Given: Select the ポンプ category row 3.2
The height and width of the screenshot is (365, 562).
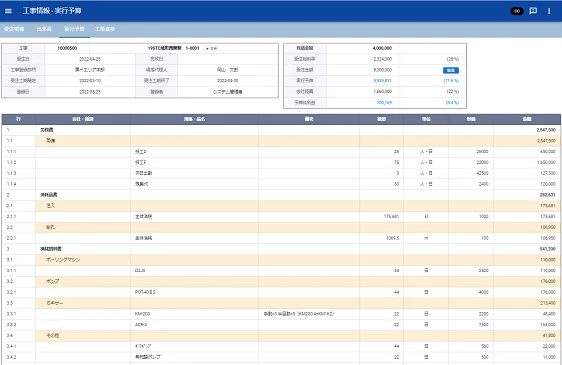Looking at the screenshot, I should [x=281, y=281].
